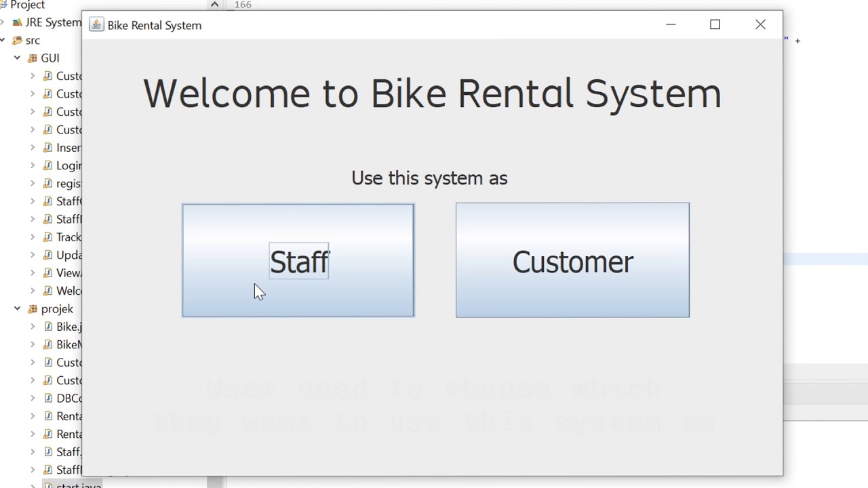Click the 'Use this system as' label

tap(429, 178)
